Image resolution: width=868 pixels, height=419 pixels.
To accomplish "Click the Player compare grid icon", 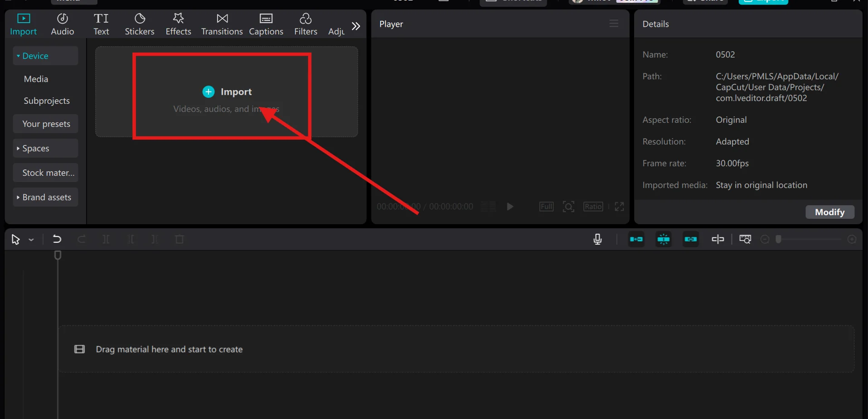I will click(x=488, y=207).
